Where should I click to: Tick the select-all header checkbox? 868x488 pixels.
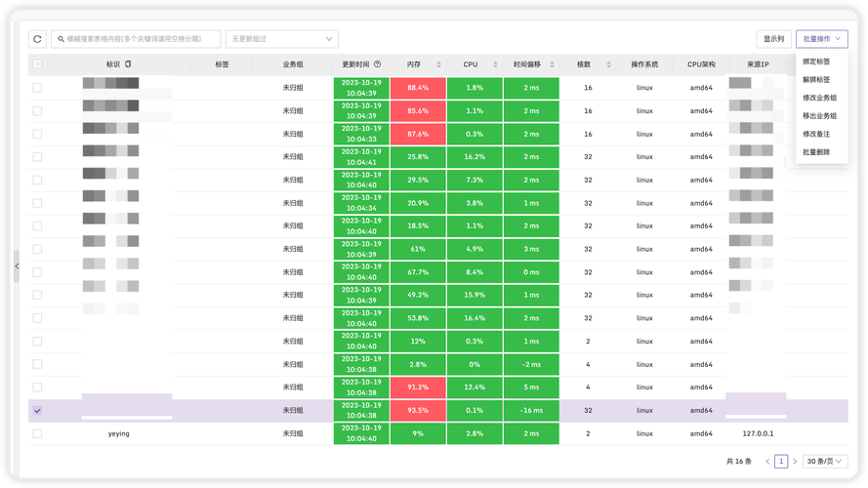coord(37,64)
